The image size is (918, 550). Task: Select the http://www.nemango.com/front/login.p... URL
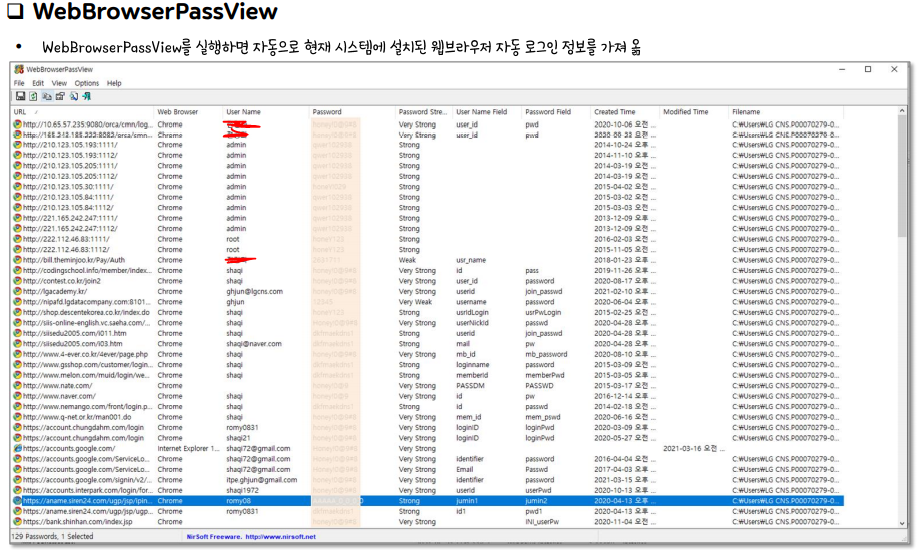pos(88,406)
